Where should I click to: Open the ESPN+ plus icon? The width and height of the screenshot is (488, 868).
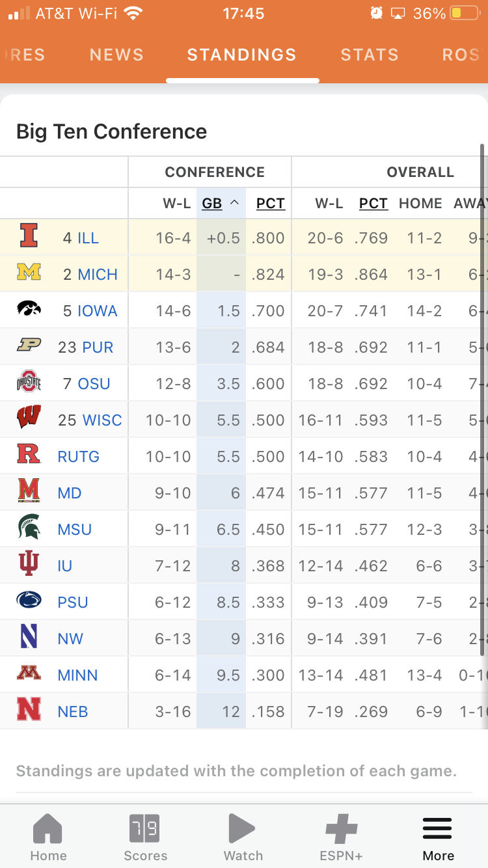click(x=341, y=830)
